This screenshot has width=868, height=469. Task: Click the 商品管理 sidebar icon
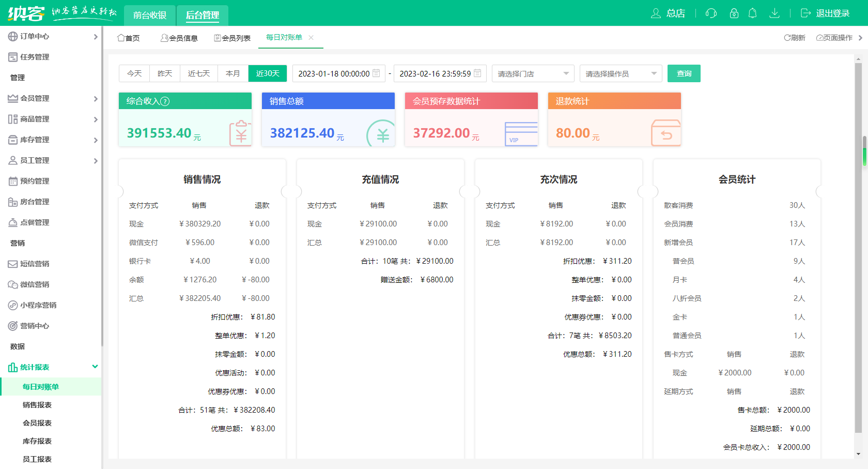[x=13, y=119]
